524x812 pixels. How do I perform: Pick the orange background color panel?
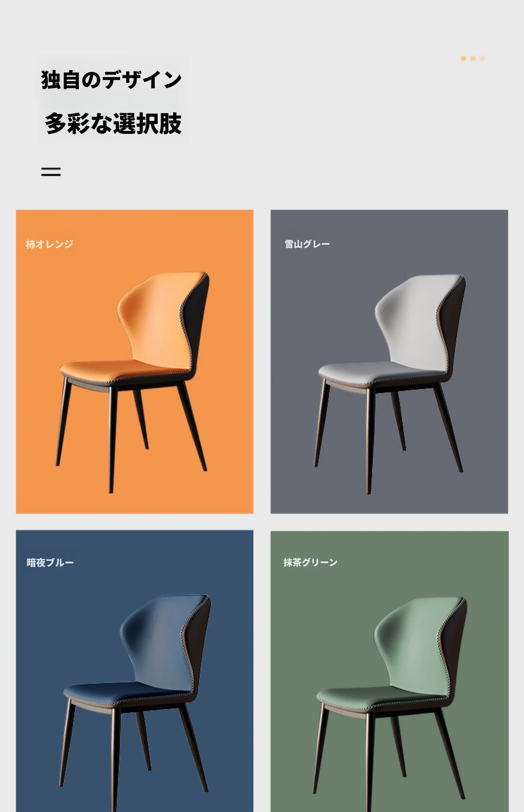tap(134, 362)
